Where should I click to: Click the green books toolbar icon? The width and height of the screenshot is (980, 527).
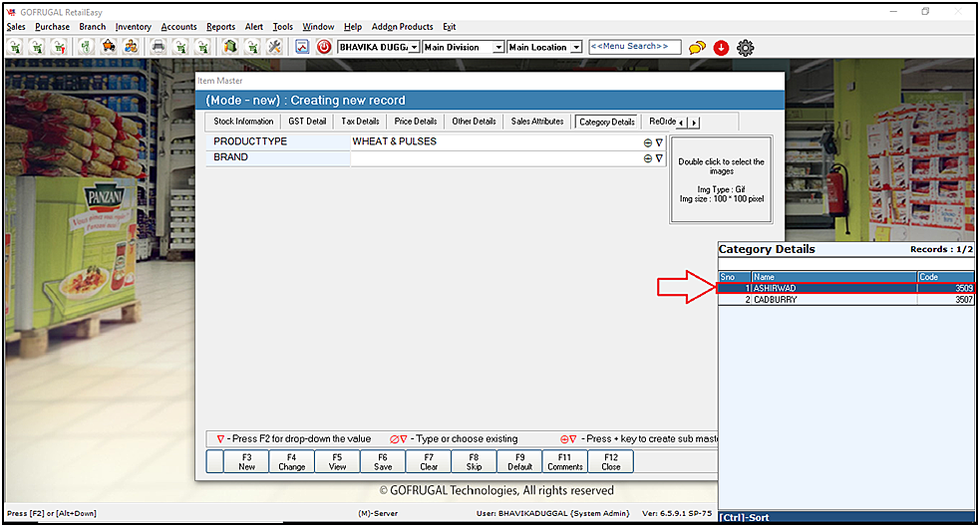click(x=230, y=48)
